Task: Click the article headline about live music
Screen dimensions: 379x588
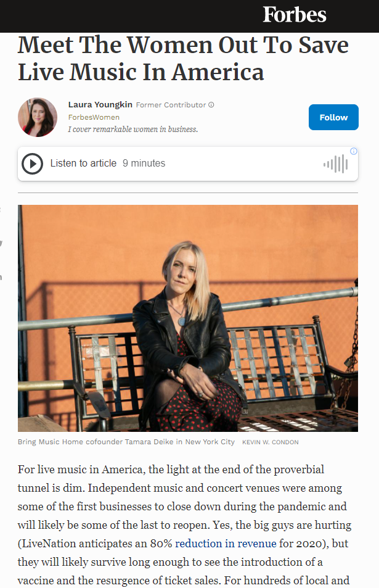Action: click(183, 59)
